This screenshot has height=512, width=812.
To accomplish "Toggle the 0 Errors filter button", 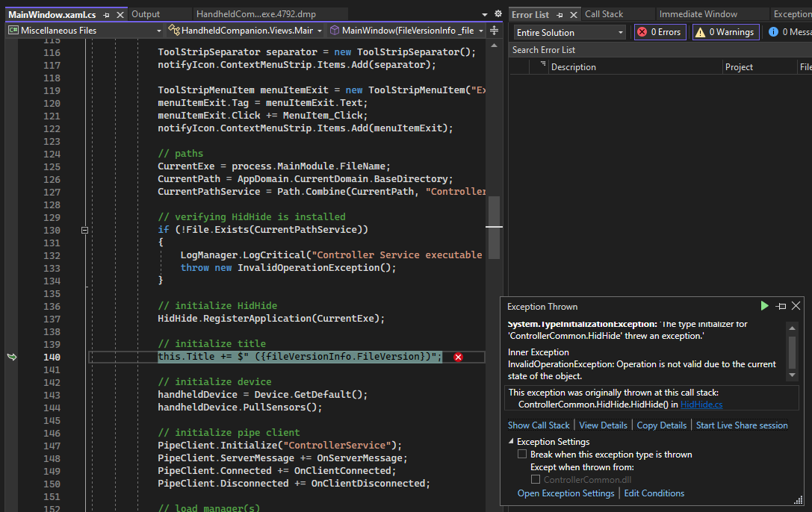I will 660,32.
